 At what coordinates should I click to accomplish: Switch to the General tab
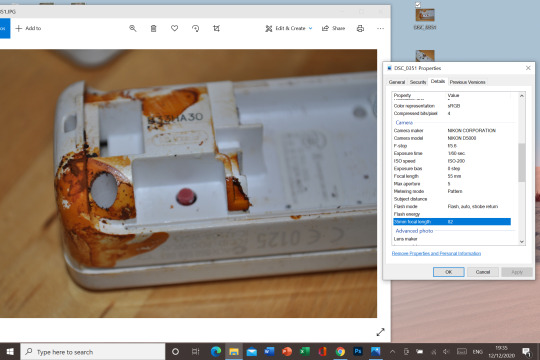click(x=397, y=82)
